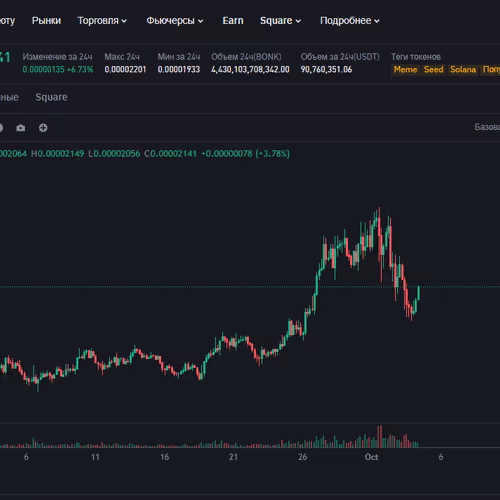Image resolution: width=500 pixels, height=500 pixels.
Task: Click the 21 date label on time axis
Action: [x=233, y=457]
